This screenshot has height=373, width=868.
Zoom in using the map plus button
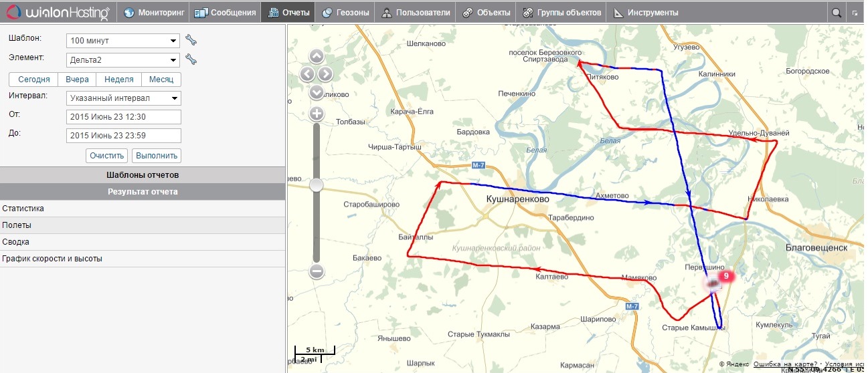pyautogui.click(x=317, y=114)
